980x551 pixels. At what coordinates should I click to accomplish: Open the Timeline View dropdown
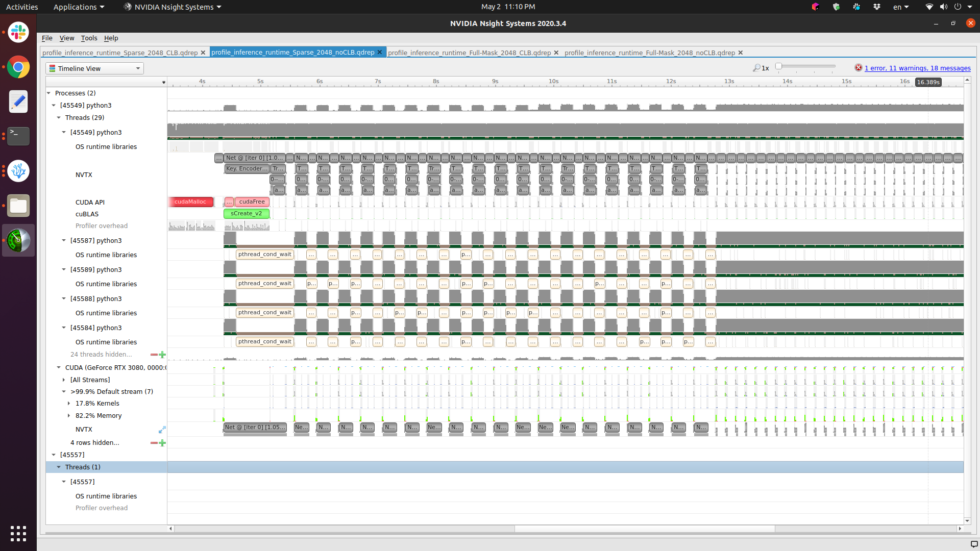pos(94,68)
